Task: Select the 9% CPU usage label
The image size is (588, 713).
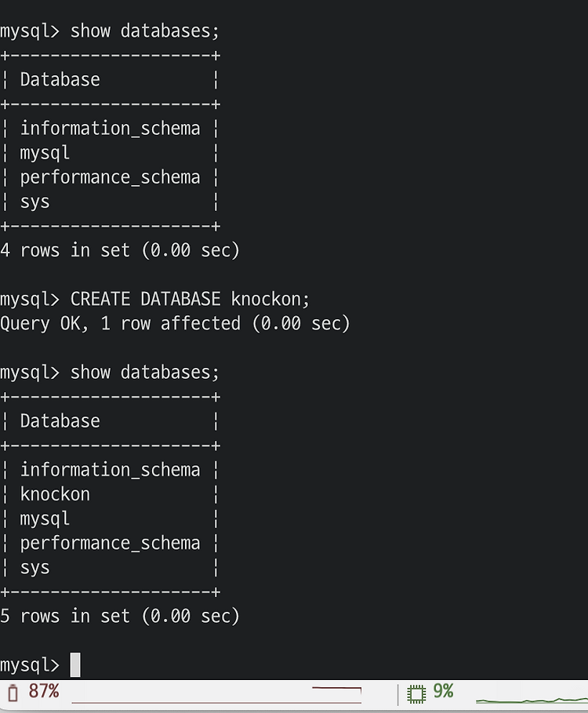Action: tap(443, 691)
